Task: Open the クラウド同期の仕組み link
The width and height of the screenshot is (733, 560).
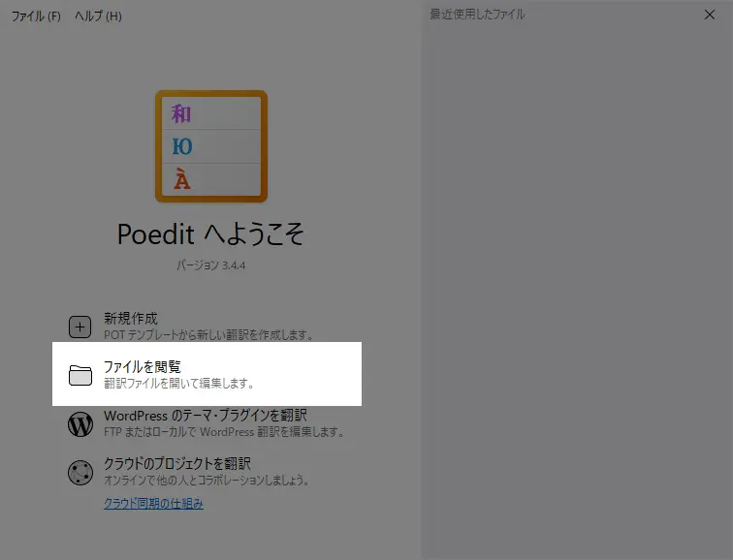Action: pyautogui.click(x=153, y=503)
